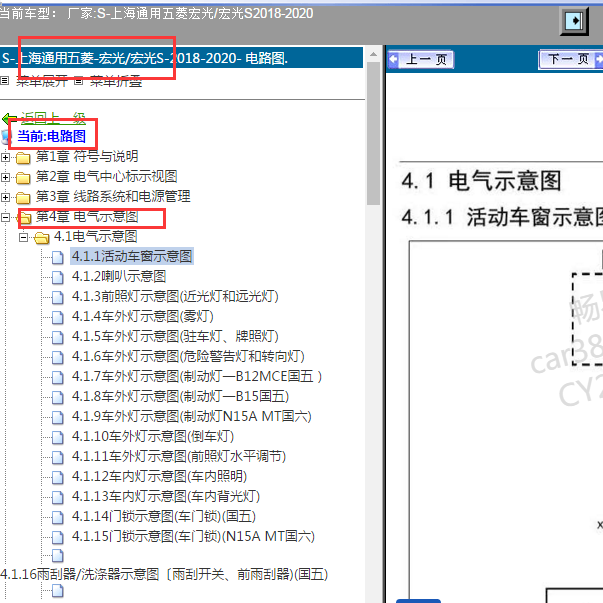Click document icon beside 4.1.6 危险警告灯
The image size is (603, 603).
58,357
